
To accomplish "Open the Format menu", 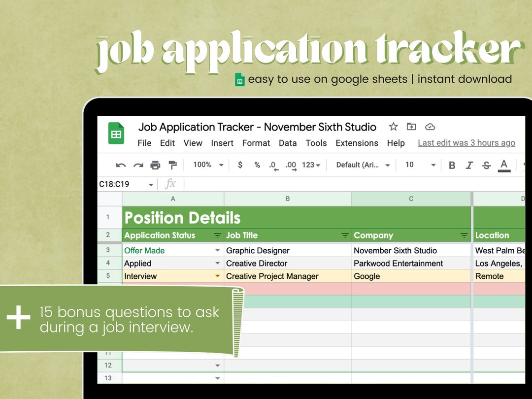I will point(256,143).
